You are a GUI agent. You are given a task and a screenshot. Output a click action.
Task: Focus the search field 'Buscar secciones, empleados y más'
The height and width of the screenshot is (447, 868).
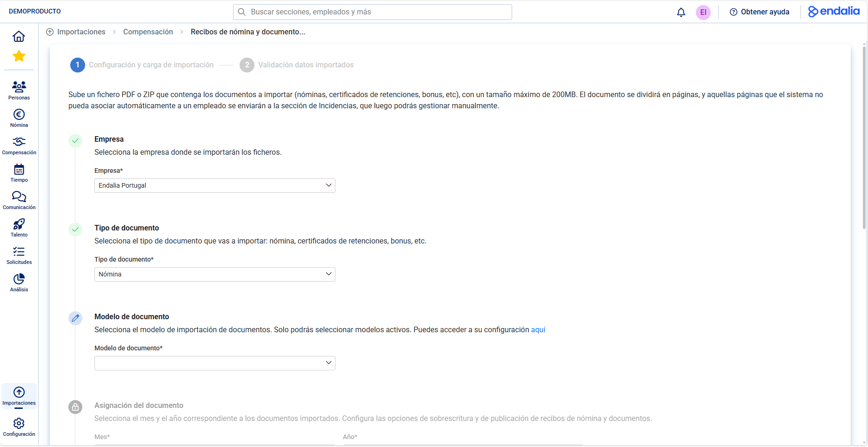(x=373, y=12)
